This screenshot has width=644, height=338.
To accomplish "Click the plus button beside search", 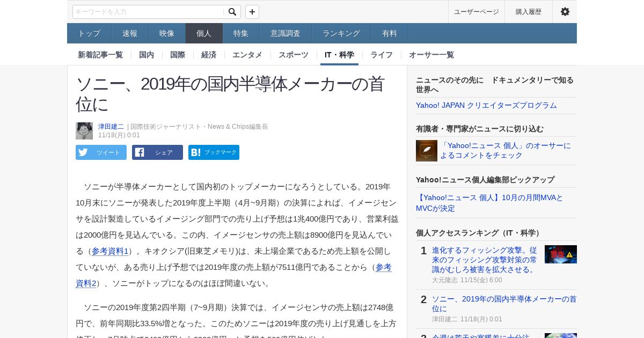I will [x=252, y=12].
